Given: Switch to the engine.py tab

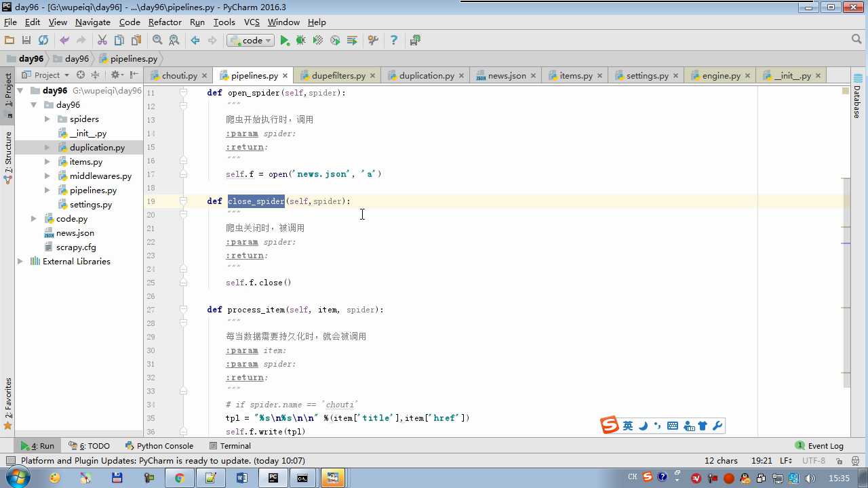Looking at the screenshot, I should click(x=722, y=75).
